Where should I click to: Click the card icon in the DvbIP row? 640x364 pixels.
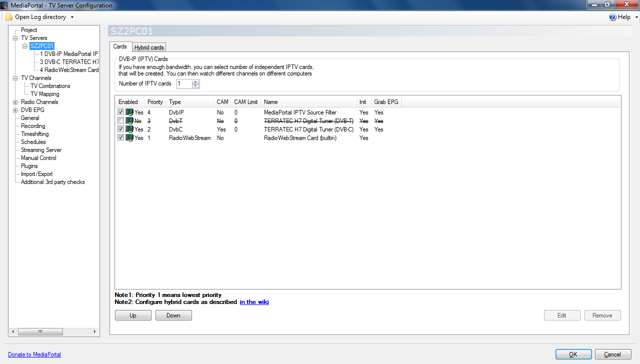click(129, 112)
